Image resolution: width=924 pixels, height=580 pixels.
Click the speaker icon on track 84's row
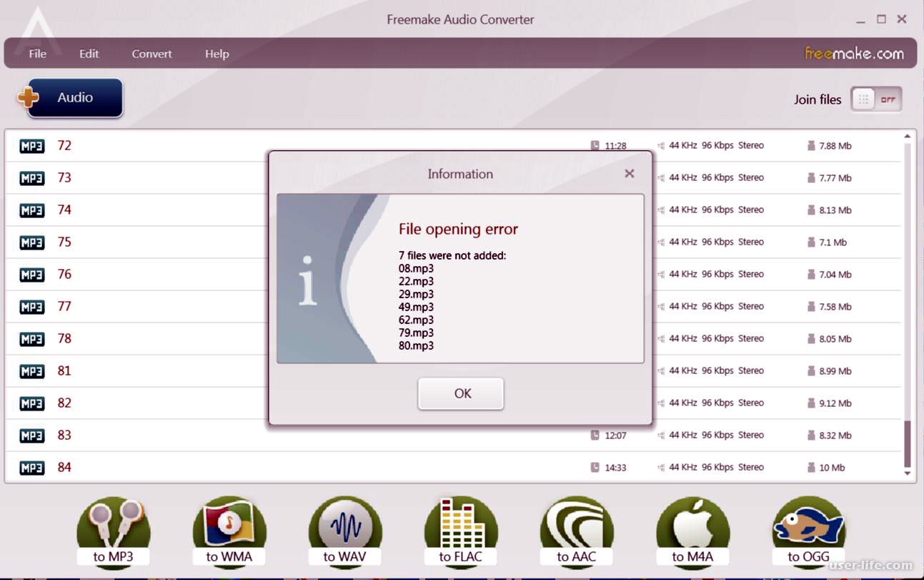coord(661,467)
